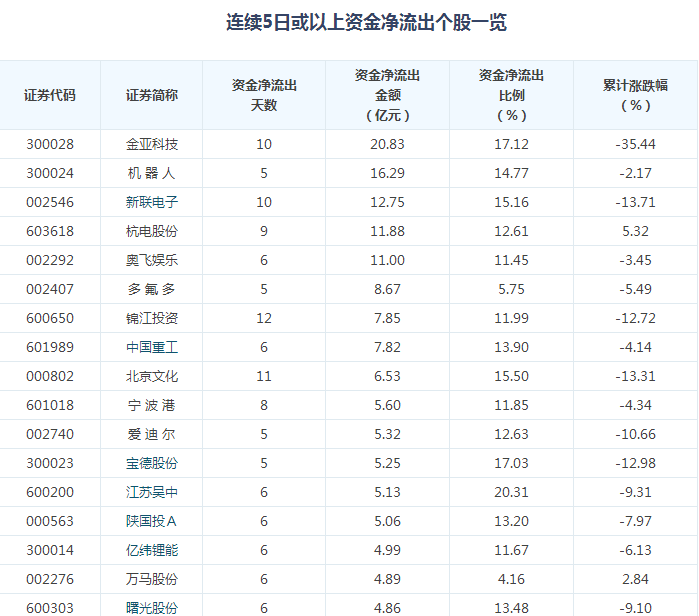Click the 资金净流出比例(%) column header
Viewport: 699px width, 616px height.
(x=511, y=95)
